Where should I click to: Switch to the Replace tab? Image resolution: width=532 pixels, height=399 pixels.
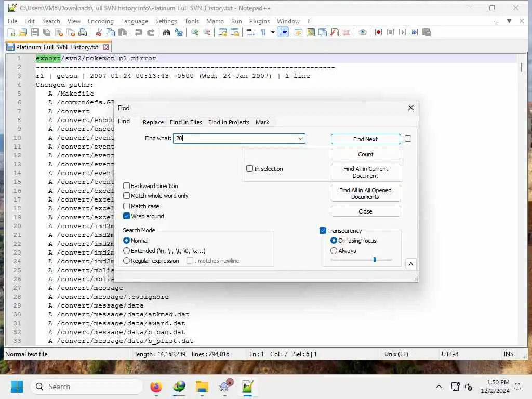(153, 122)
